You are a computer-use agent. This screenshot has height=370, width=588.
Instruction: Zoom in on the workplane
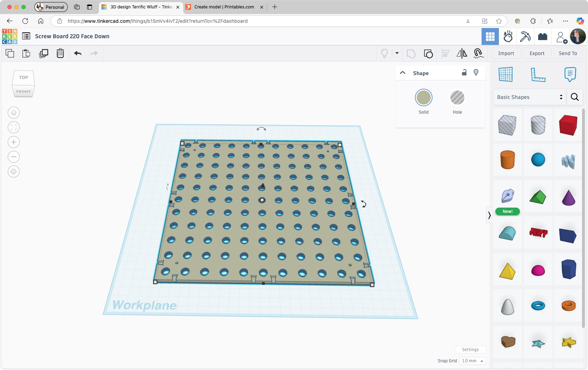(14, 142)
